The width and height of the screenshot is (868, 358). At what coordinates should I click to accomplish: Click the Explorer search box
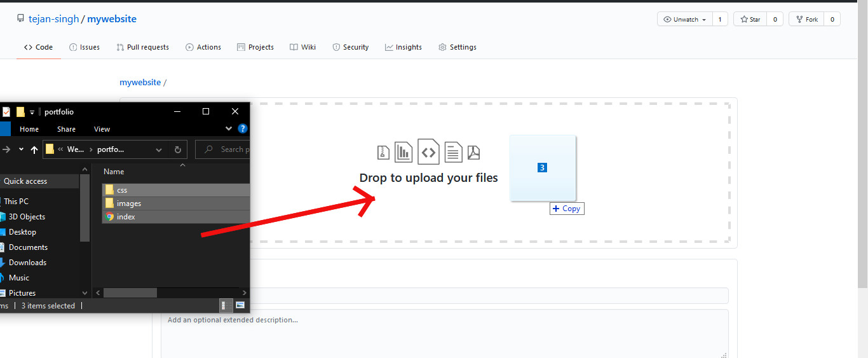tap(223, 149)
